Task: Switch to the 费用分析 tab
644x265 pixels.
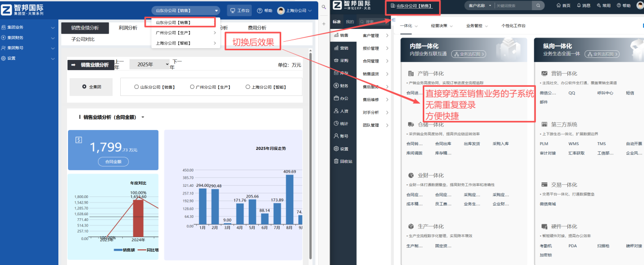Action: click(x=257, y=28)
